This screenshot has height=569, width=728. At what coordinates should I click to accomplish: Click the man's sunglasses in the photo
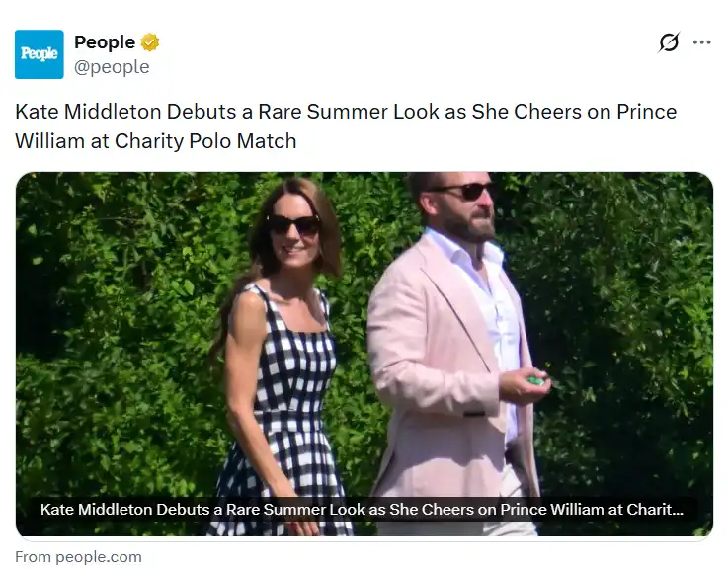point(462,190)
